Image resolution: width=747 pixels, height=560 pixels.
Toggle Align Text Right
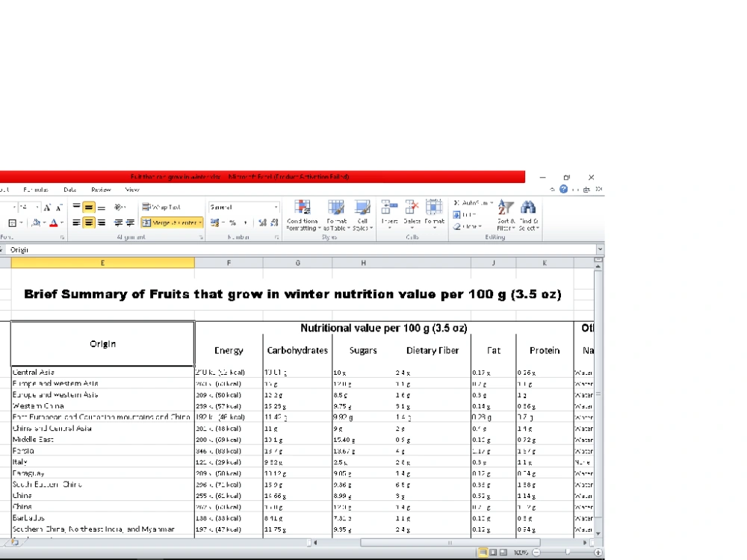click(101, 223)
